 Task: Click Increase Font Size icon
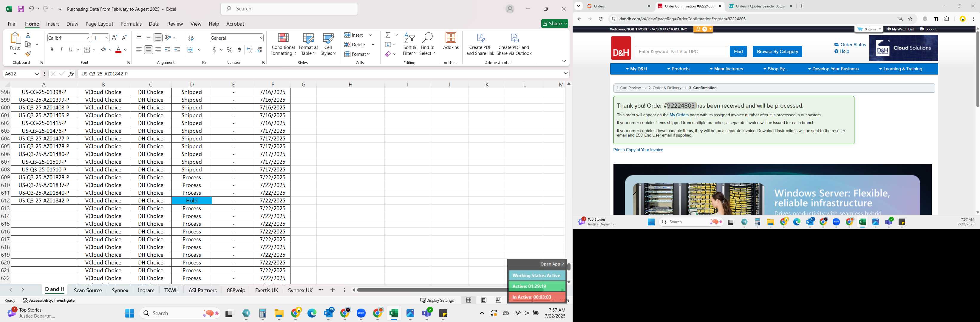pyautogui.click(x=115, y=38)
